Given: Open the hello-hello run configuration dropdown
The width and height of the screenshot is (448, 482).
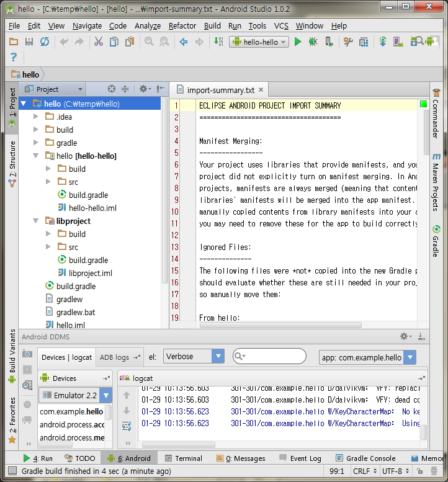Looking at the screenshot, I should (259, 42).
